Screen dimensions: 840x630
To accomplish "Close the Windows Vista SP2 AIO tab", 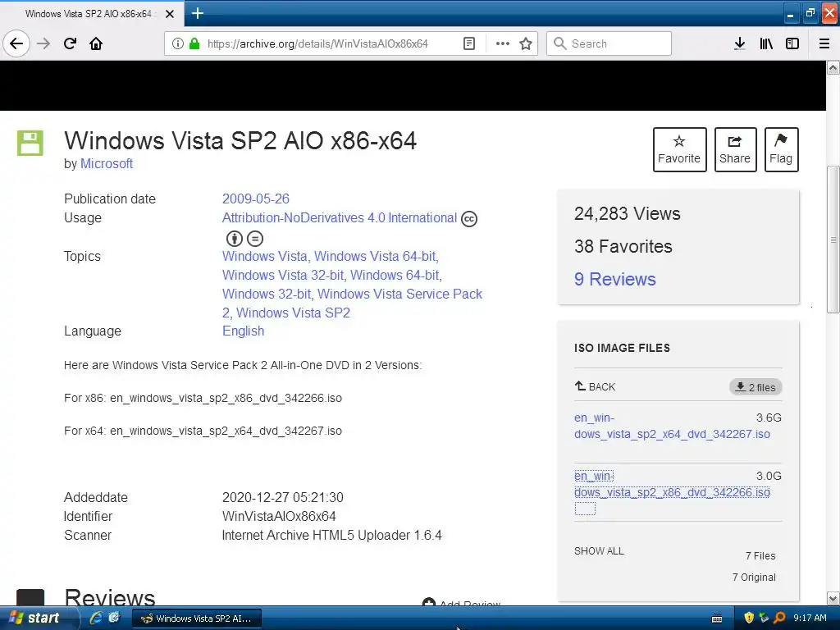I will [x=169, y=14].
